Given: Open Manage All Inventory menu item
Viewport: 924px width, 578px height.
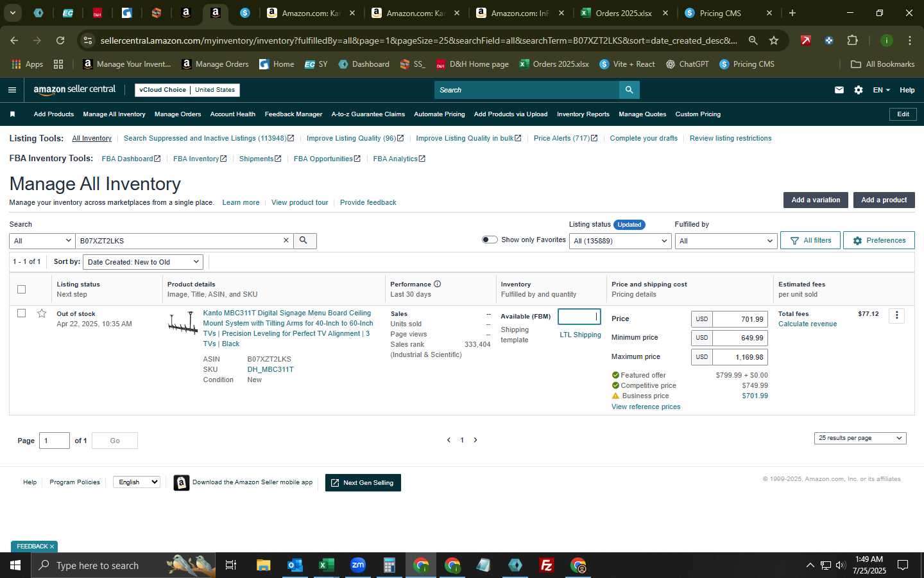Looking at the screenshot, I should tap(114, 114).
